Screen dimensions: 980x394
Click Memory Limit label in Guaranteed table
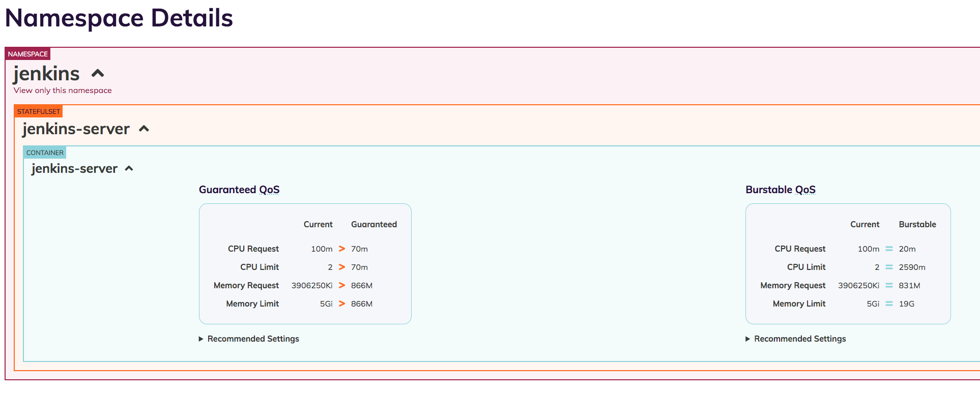(x=252, y=304)
